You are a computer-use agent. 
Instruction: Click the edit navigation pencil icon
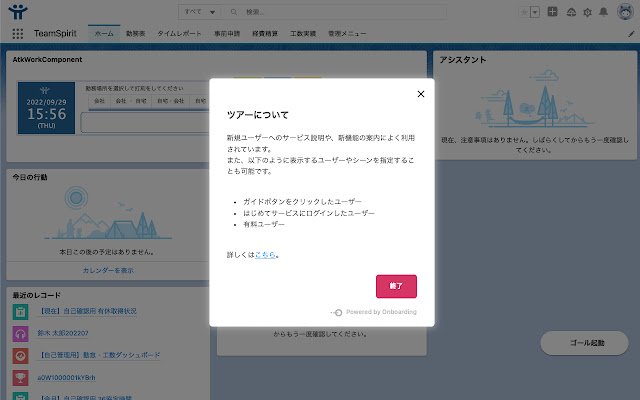(631, 34)
